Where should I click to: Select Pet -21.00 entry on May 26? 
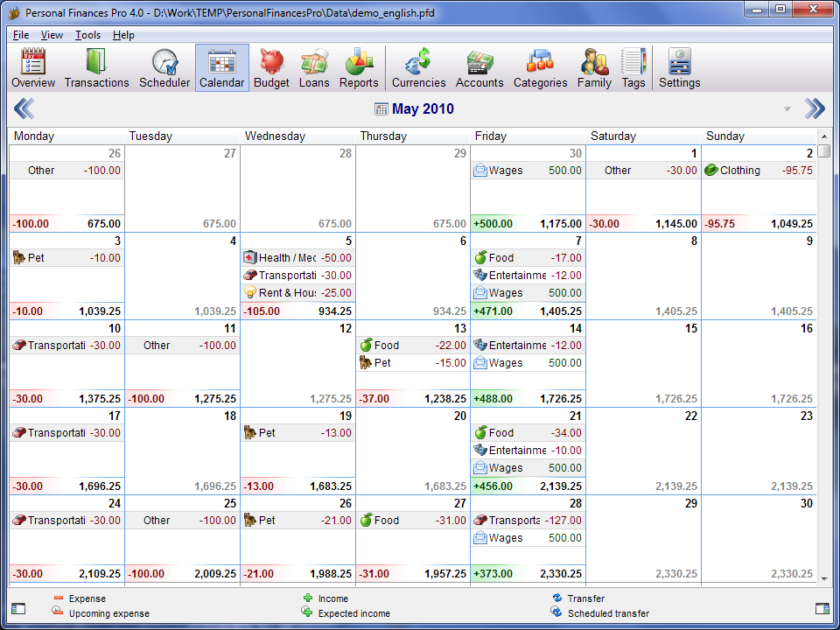[297, 520]
